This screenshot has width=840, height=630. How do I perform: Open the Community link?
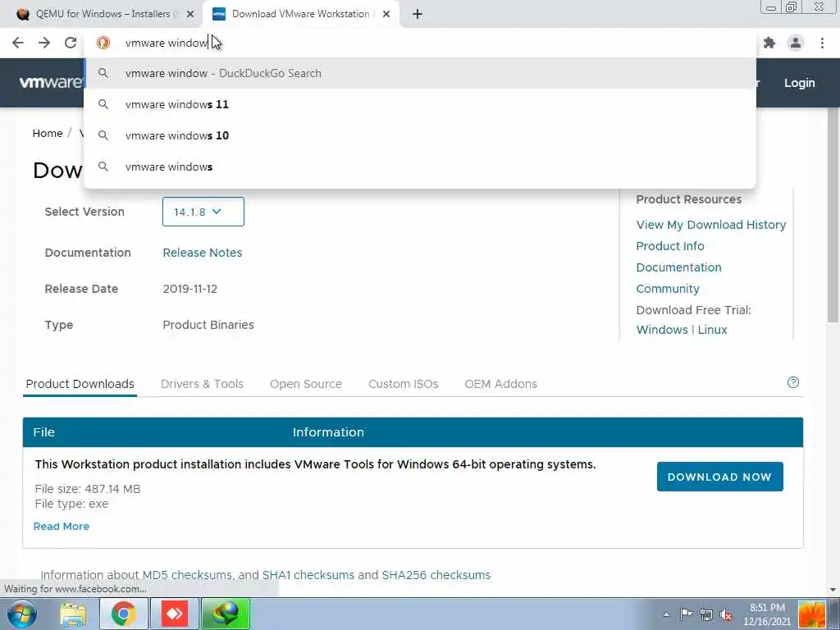point(668,289)
